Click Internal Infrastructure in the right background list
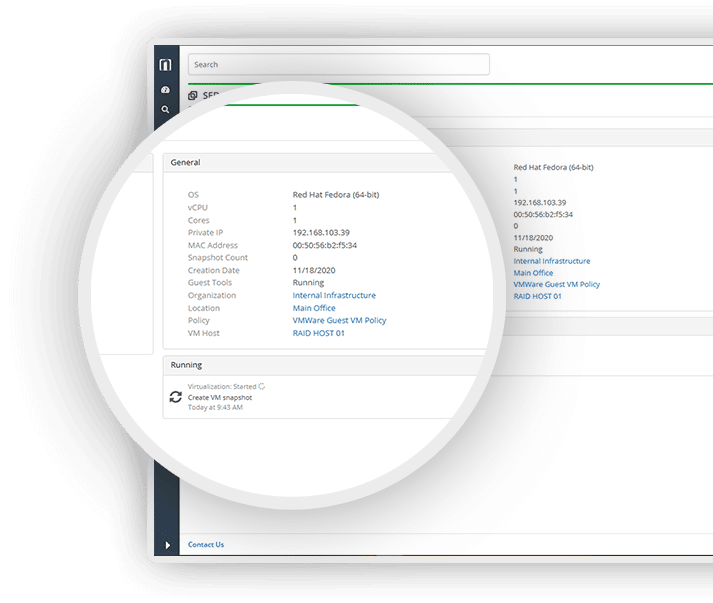This screenshot has width=713, height=603. 551,261
